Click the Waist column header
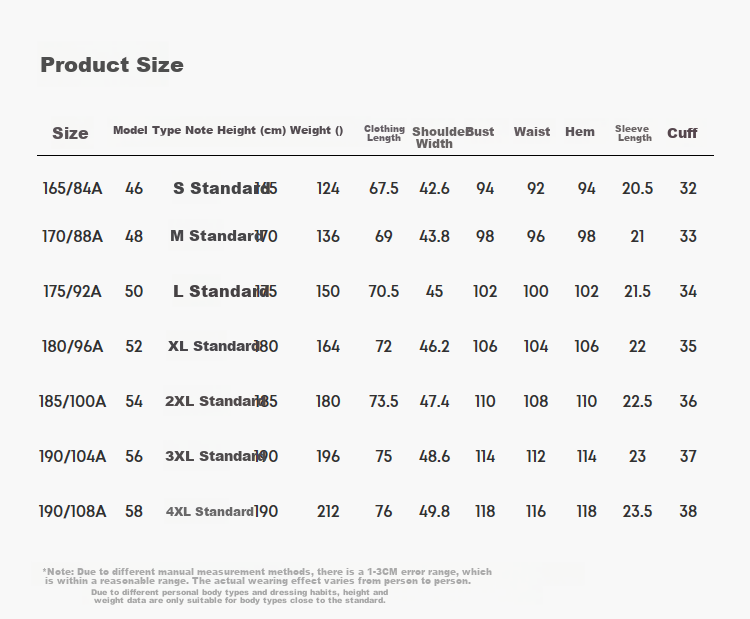The height and width of the screenshot is (619, 750). pos(532,132)
